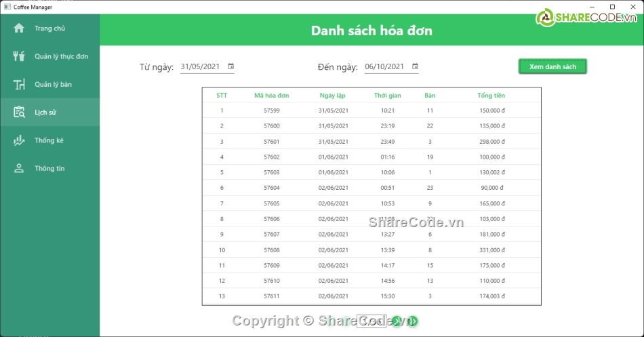This screenshot has width=644, height=337.
Task: Focus the Đến ngày date field 06/10/2021
Action: [x=391, y=66]
